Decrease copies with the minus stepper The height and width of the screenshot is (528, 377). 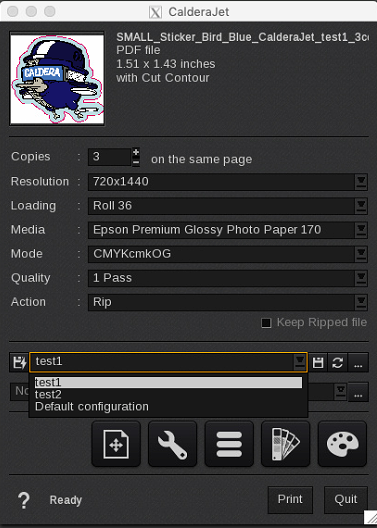(136, 162)
